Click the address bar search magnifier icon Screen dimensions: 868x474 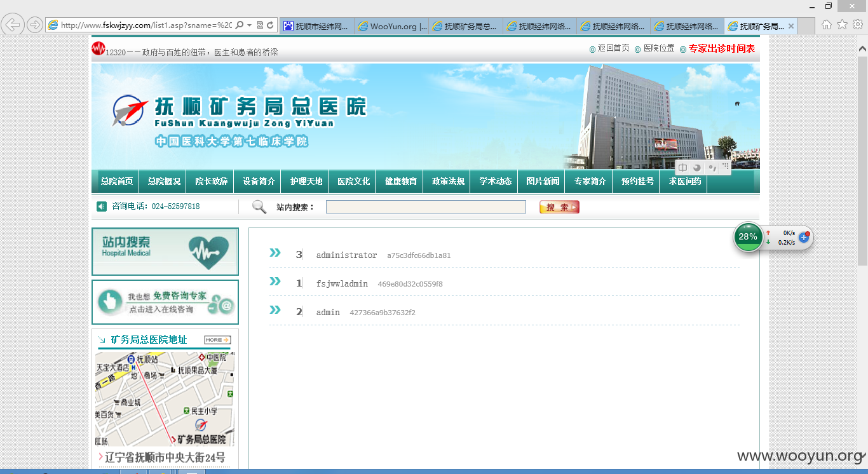click(240, 25)
